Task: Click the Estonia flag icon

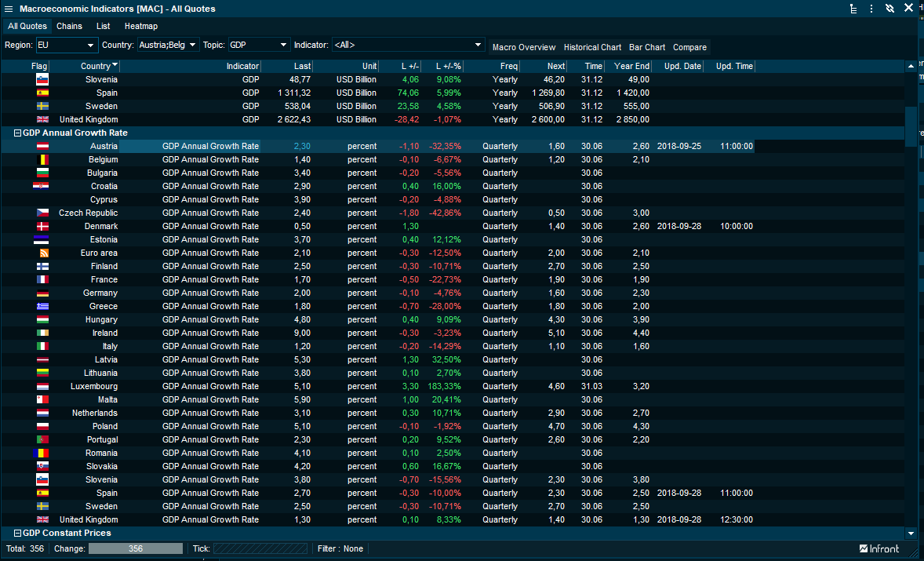Action: click(x=42, y=240)
